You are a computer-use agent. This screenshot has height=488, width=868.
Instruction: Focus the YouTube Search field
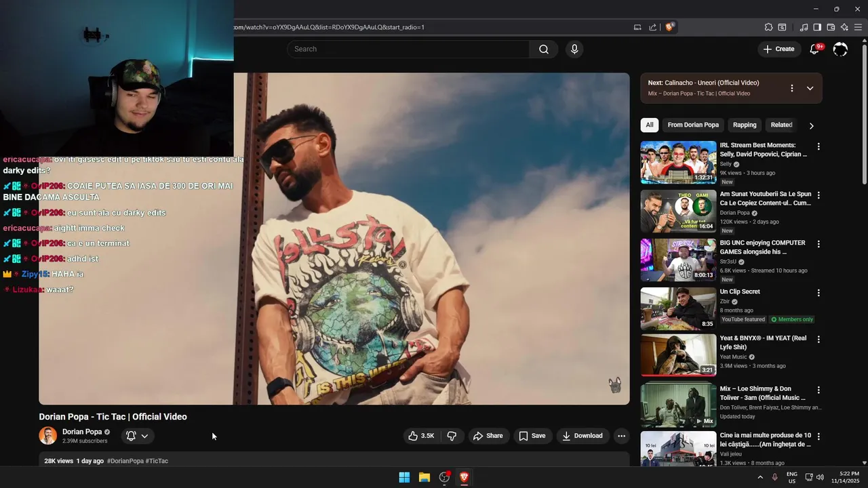408,49
